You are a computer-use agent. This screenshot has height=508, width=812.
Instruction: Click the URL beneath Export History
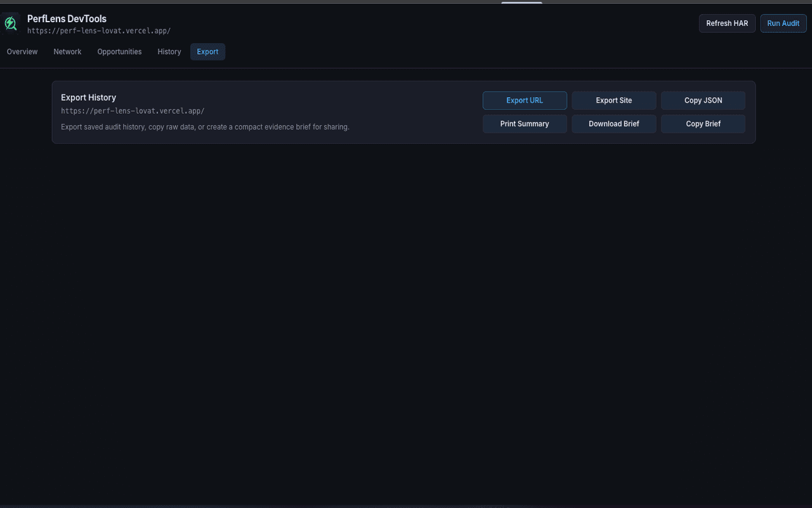133,111
